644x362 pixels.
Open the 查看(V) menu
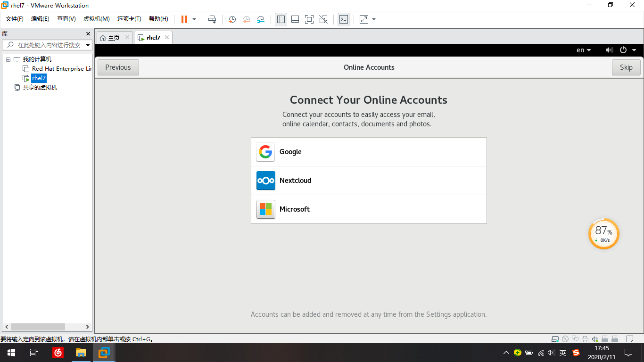tap(66, 19)
